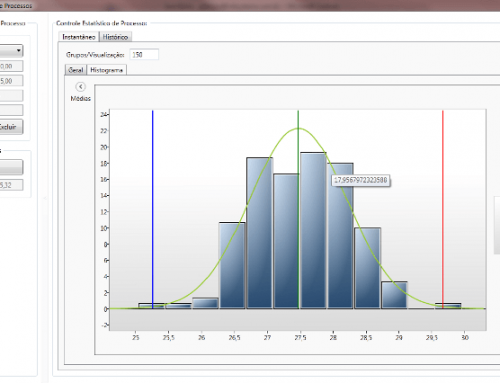Click the Excluir button
500x383 pixels.
click(11, 127)
